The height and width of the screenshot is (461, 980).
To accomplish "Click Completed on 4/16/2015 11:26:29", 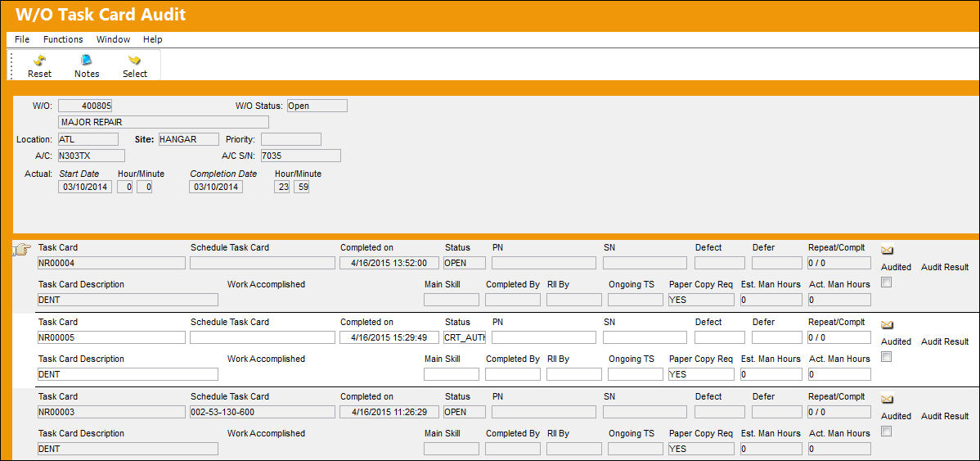I will [389, 412].
